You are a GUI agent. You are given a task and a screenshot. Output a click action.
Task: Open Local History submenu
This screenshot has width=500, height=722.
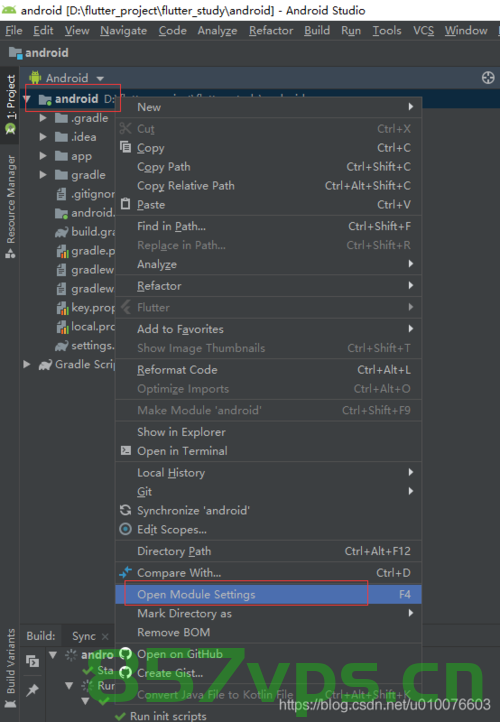click(x=268, y=473)
